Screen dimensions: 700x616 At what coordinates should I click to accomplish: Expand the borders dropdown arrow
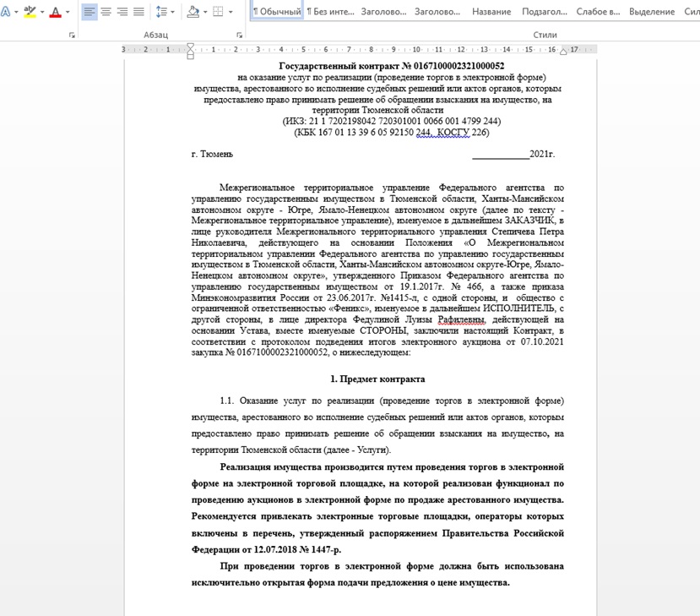(x=231, y=12)
